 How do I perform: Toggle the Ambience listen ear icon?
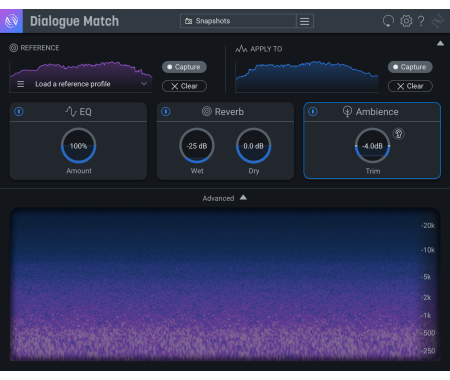pyautogui.click(x=398, y=134)
